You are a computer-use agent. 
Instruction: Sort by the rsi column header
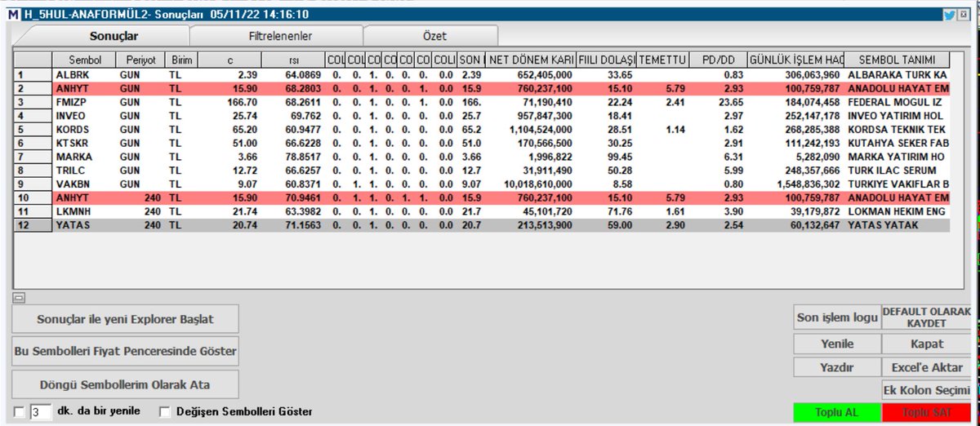coord(293,60)
